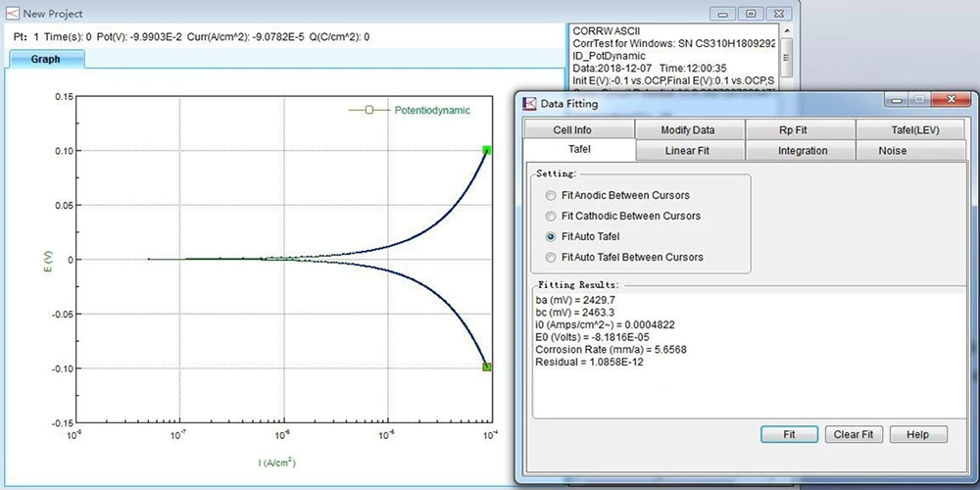Select Fit Cathodic Between Cursors option
The width and height of the screenshot is (980, 490).
pyautogui.click(x=551, y=216)
